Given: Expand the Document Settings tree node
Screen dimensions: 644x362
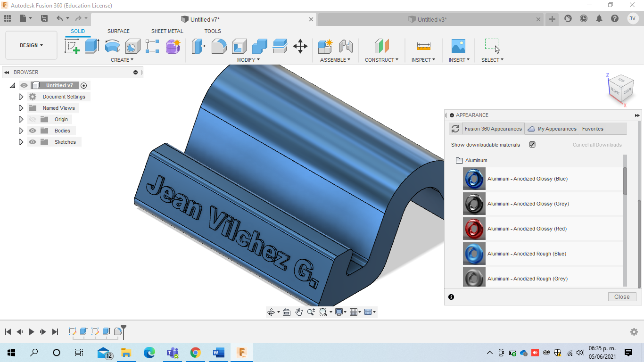Looking at the screenshot, I should point(21,97).
